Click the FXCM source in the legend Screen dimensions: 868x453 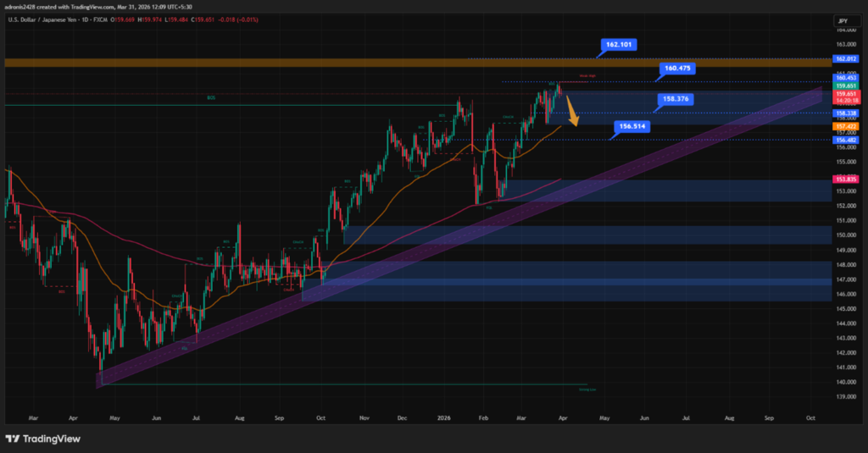(x=102, y=20)
